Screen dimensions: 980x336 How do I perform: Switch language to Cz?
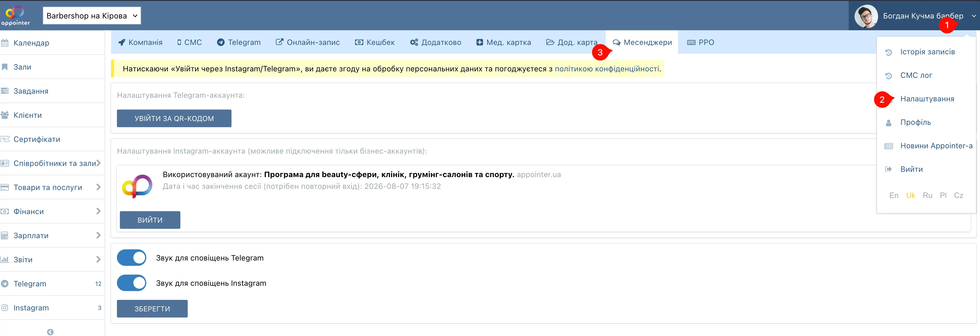[958, 196]
